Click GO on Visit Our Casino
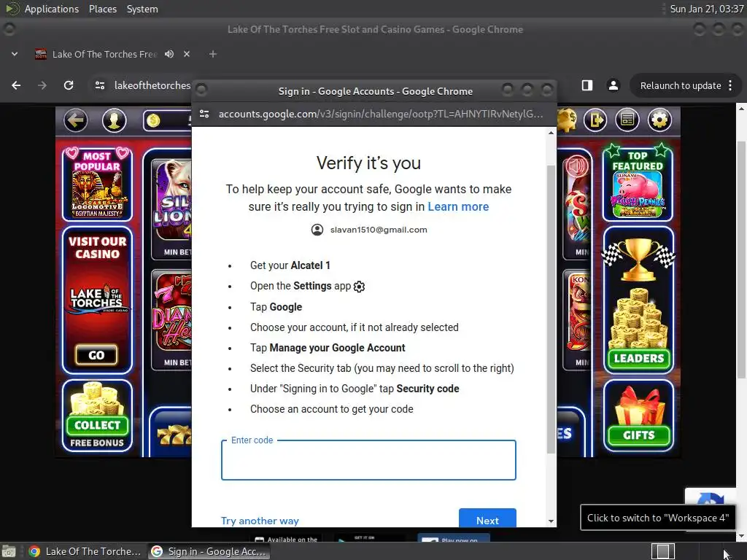 point(96,355)
